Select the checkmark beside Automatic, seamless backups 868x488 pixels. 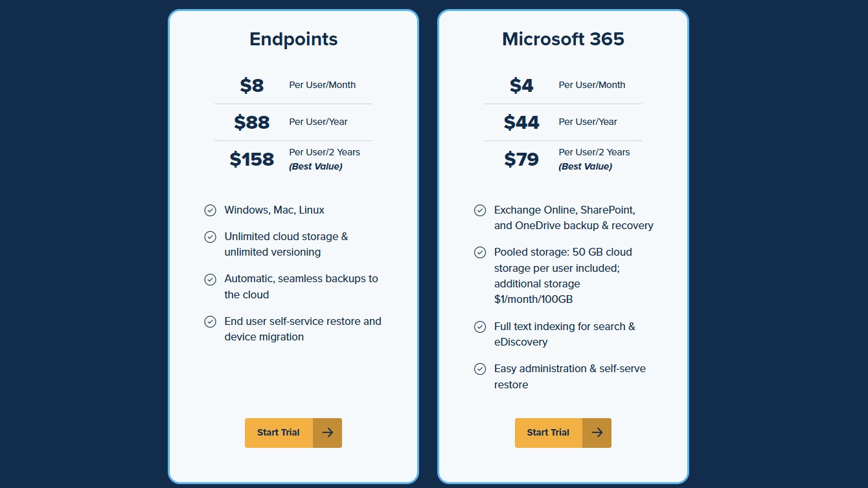tap(210, 279)
